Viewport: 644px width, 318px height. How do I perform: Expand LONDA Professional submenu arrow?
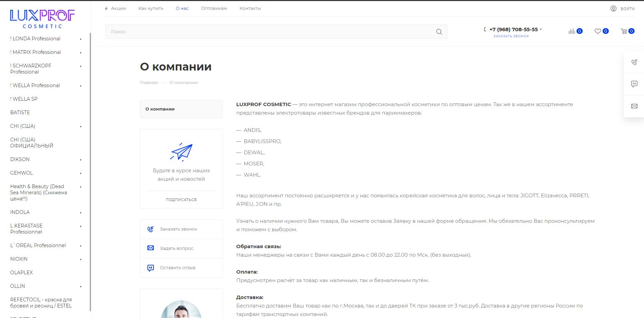click(81, 39)
